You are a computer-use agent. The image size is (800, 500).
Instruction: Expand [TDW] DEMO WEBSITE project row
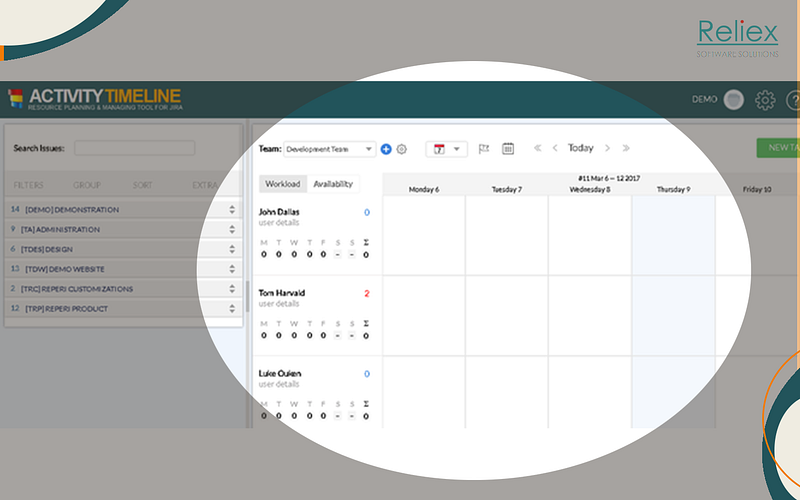pos(232,269)
